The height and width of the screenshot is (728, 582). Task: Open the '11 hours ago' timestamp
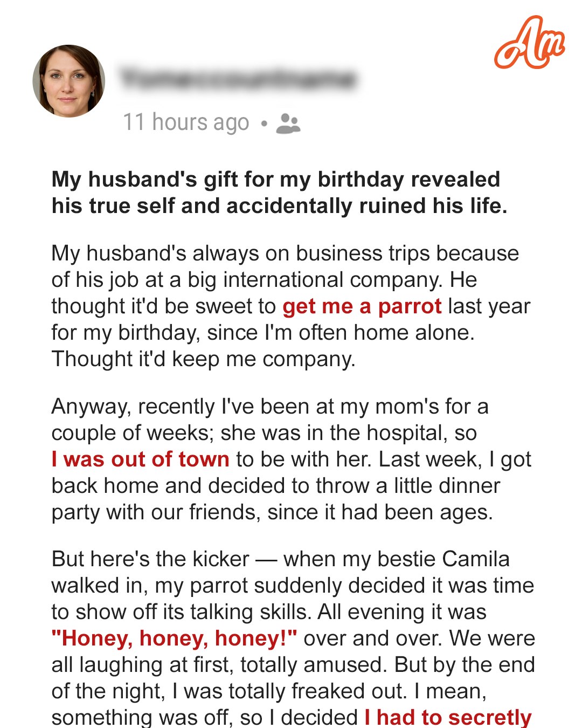click(186, 122)
